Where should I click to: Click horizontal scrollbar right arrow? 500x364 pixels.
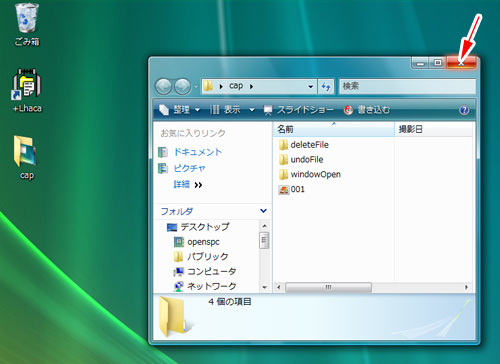[x=466, y=287]
